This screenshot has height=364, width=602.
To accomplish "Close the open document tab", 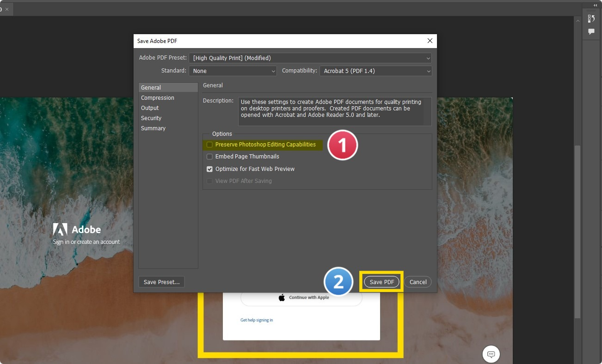I will [x=7, y=9].
